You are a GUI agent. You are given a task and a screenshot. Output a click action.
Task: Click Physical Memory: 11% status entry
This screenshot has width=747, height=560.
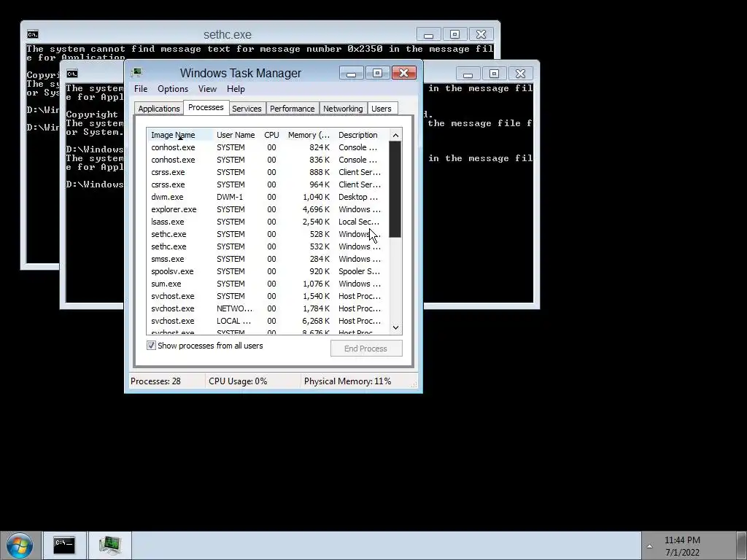point(347,381)
